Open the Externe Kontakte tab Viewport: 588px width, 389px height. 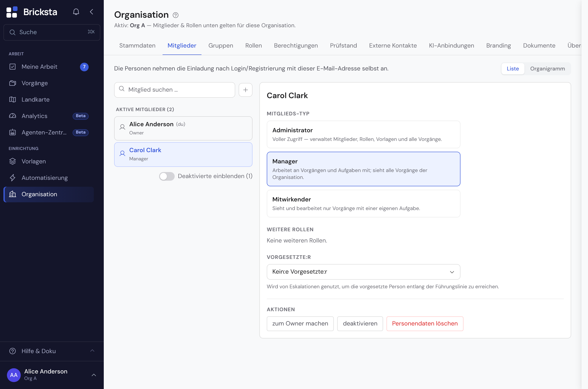[x=393, y=45]
